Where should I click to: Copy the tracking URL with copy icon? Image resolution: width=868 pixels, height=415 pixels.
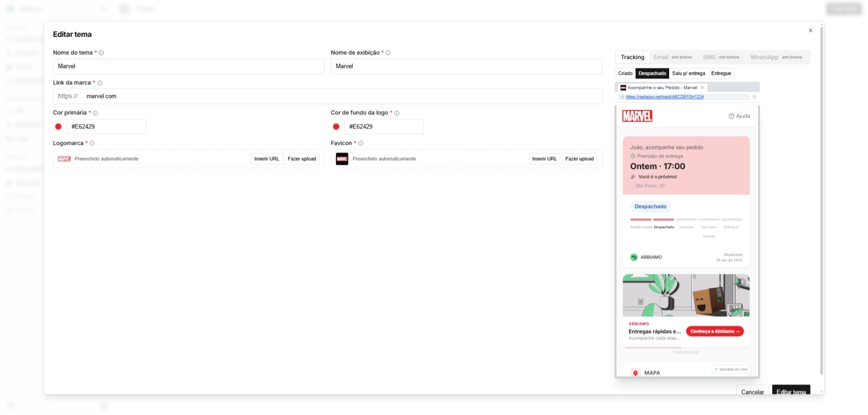pyautogui.click(x=754, y=97)
